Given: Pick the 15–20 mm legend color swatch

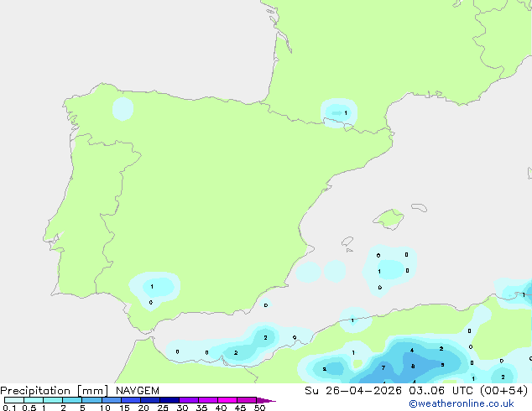Looking at the screenshot, I should click(x=131, y=400).
